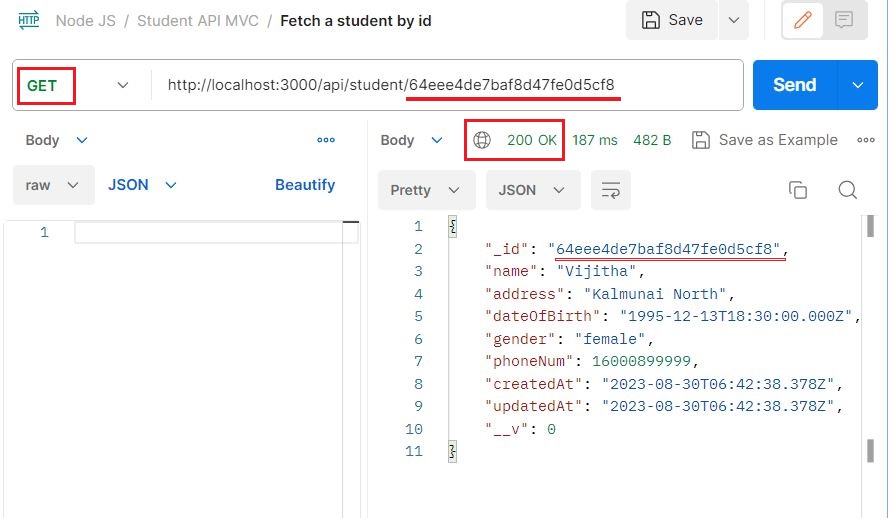The width and height of the screenshot is (893, 518).
Task: Copy the response body with copy icon
Action: click(798, 190)
